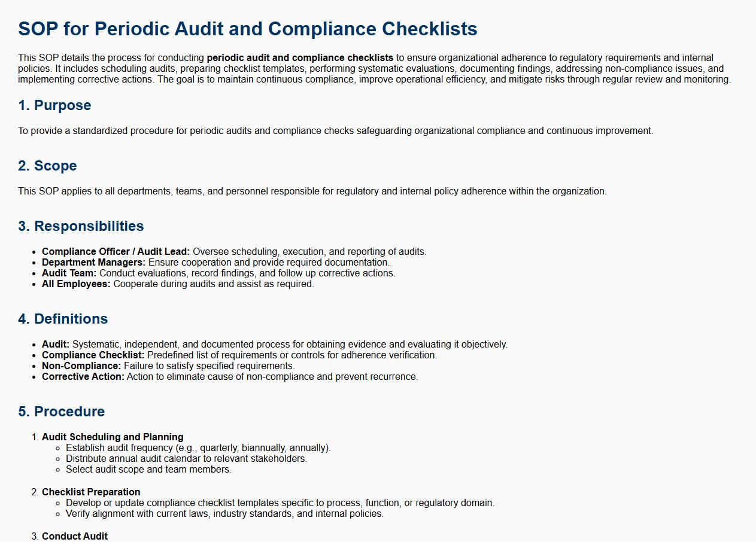Click the "Audit:" definition term
Screen dimensions: 756x542
tap(56, 345)
